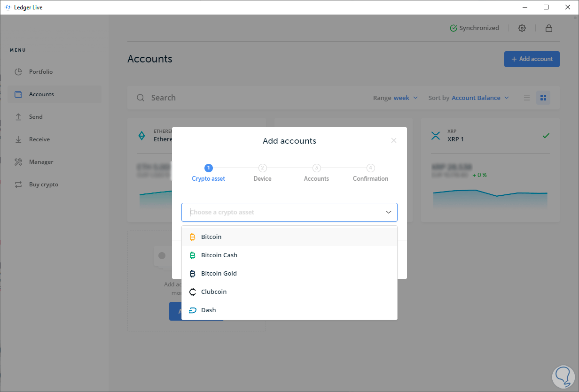Select Buy crypto in the sidebar
This screenshot has height=392, width=579.
55,184
